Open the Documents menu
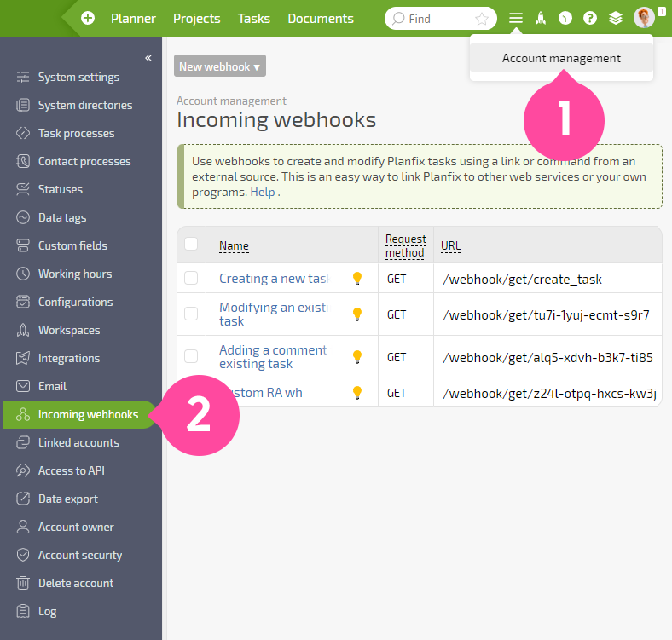 tap(321, 19)
